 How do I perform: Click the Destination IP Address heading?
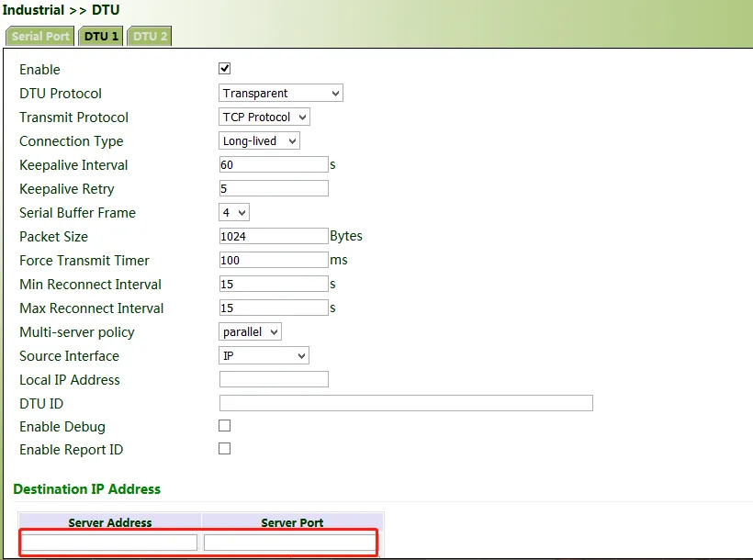[x=87, y=489]
